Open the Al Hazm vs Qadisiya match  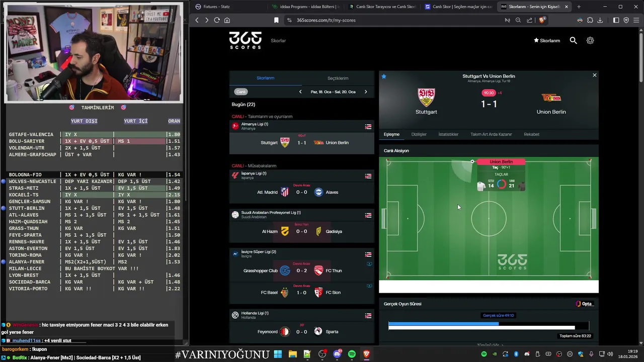click(302, 231)
